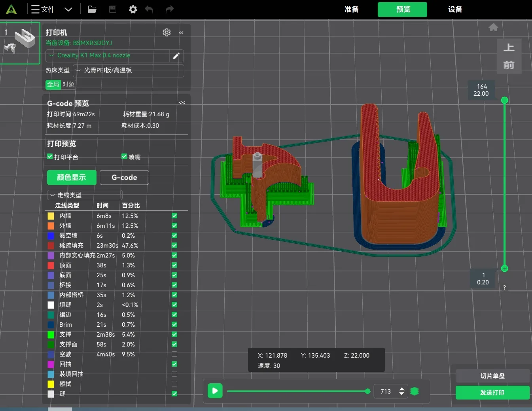532x411 pixels.
Task: Switch to the Preview tab
Action: [403, 9]
